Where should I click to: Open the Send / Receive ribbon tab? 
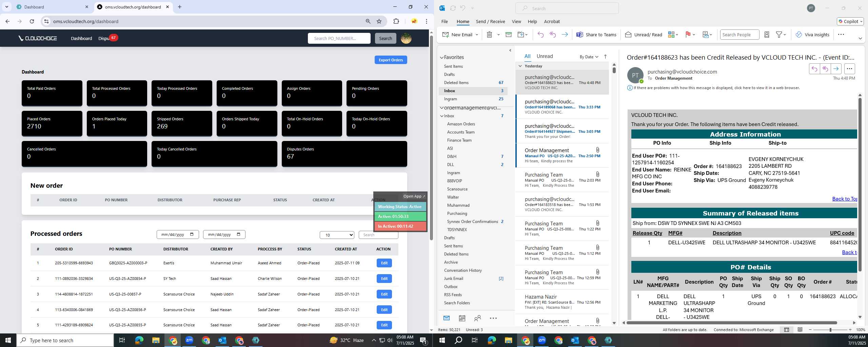point(490,21)
